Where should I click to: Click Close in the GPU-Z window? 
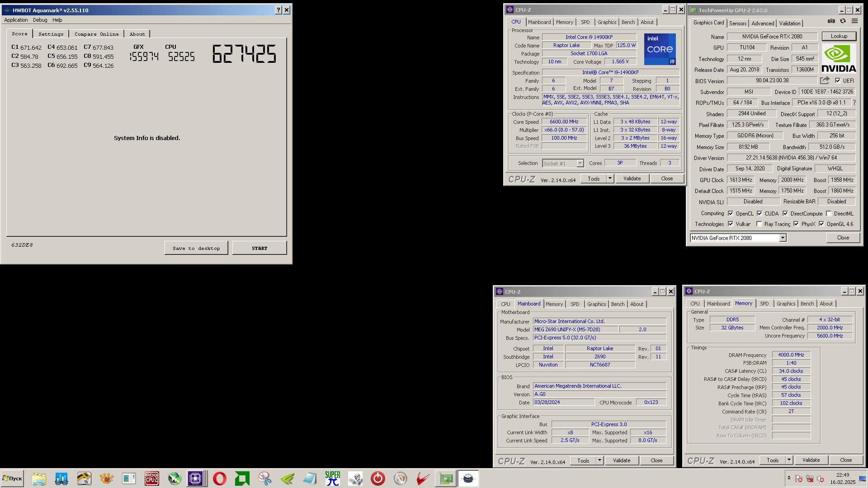[x=843, y=238]
